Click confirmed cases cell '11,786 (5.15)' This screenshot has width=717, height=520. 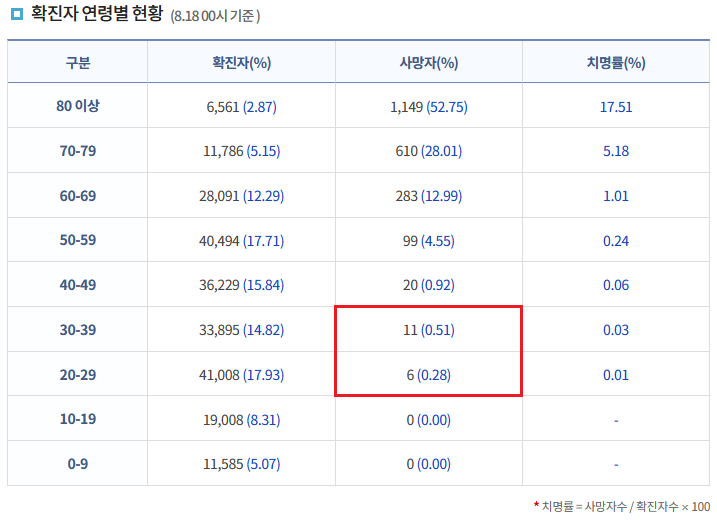coord(241,151)
